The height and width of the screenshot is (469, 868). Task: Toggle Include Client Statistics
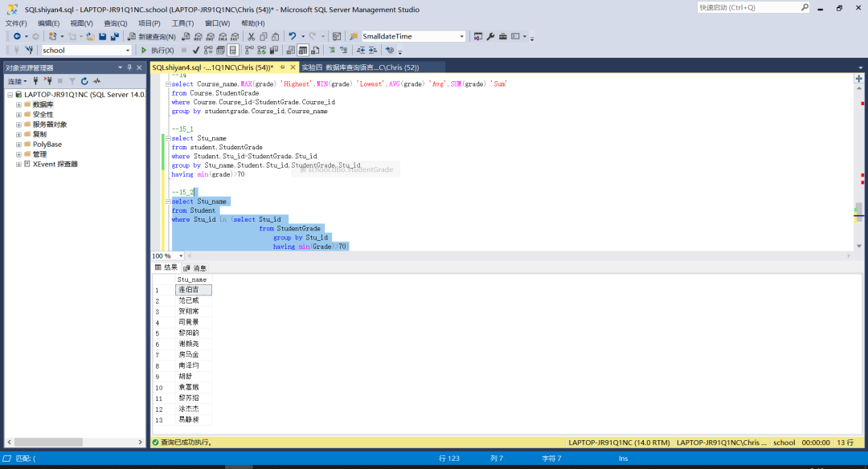point(273,51)
